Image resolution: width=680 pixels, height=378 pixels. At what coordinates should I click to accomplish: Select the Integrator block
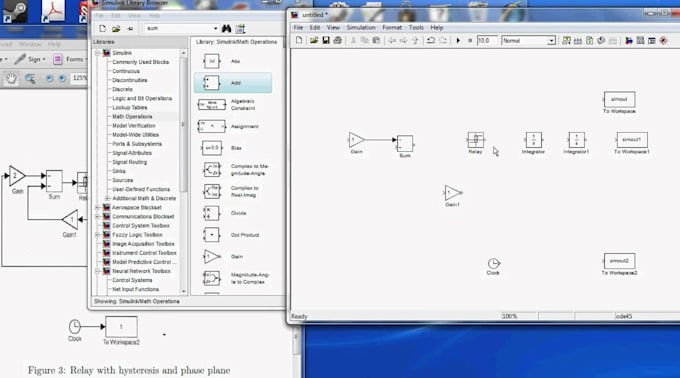coord(533,140)
